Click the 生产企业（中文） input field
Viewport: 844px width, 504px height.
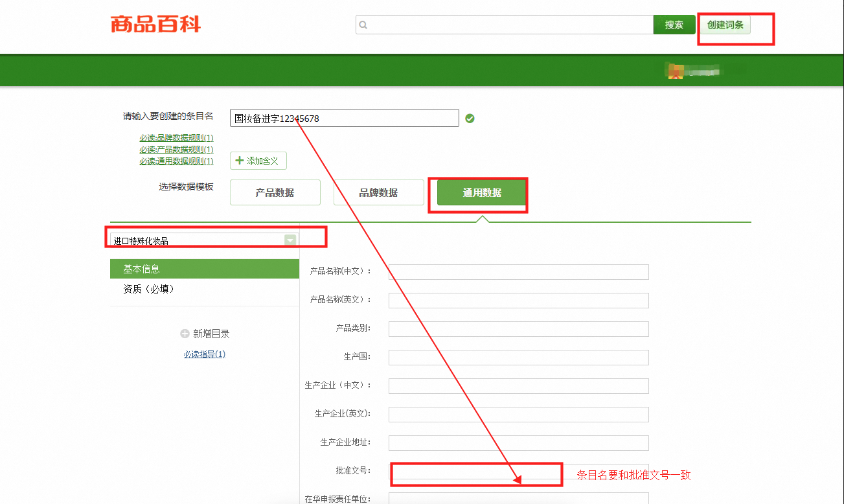(x=519, y=385)
